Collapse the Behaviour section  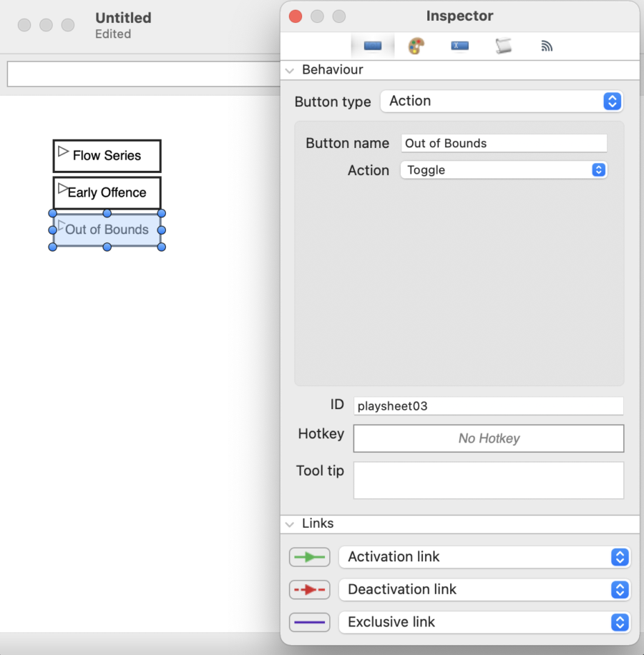pos(290,70)
